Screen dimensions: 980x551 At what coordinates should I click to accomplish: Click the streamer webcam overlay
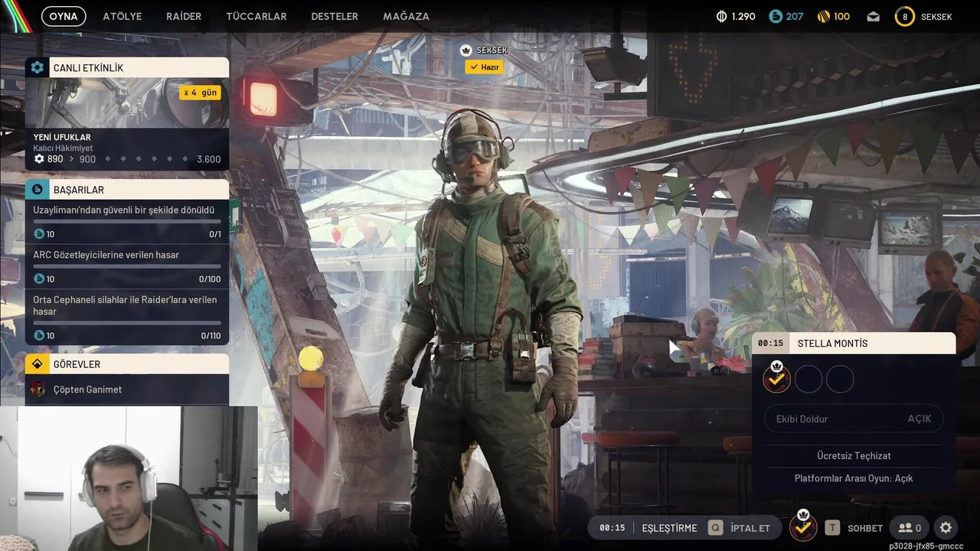click(129, 478)
